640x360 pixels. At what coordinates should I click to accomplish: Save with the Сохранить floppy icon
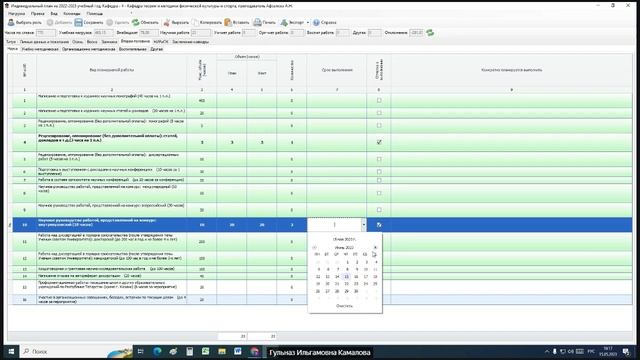coord(78,22)
